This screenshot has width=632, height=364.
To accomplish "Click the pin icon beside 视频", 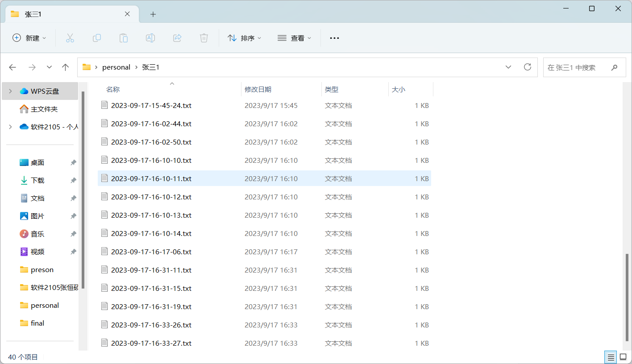I will 73,252.
